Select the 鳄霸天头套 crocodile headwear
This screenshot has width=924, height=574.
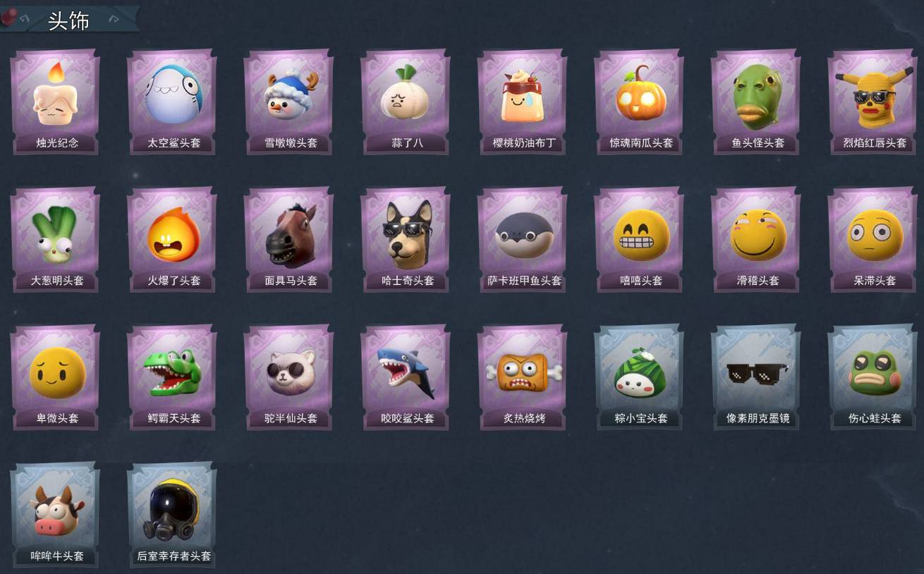click(172, 377)
